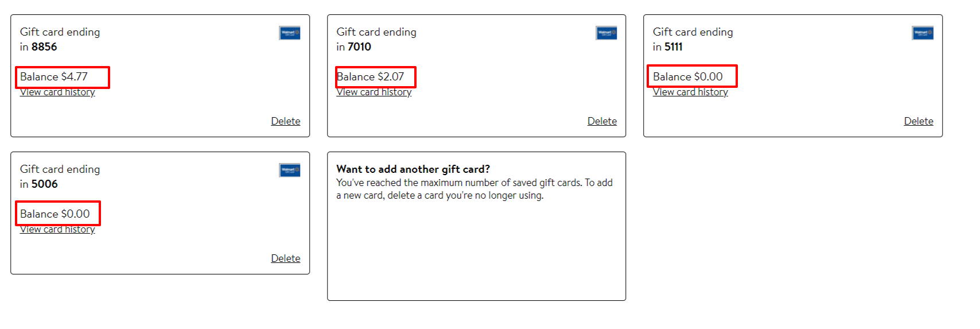The width and height of the screenshot is (980, 329).
Task: Click Balance $0.00 on card 5111
Action: click(x=688, y=77)
